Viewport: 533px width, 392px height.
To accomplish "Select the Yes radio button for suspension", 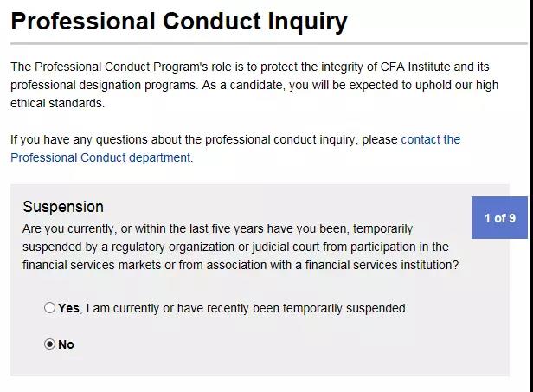I will click(49, 308).
